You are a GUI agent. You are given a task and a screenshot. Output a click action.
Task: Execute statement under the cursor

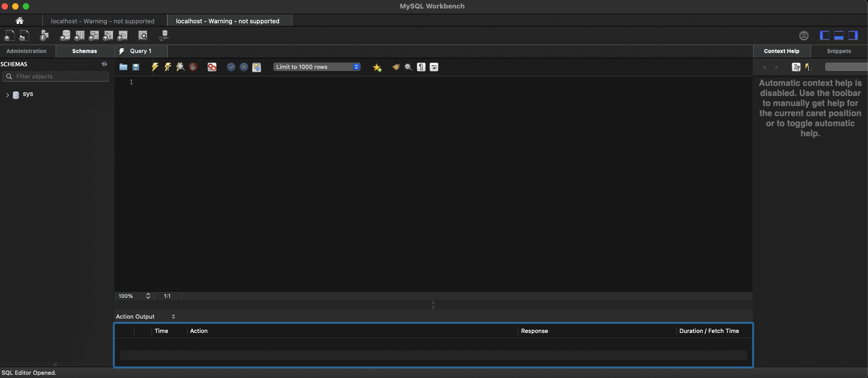pos(168,67)
